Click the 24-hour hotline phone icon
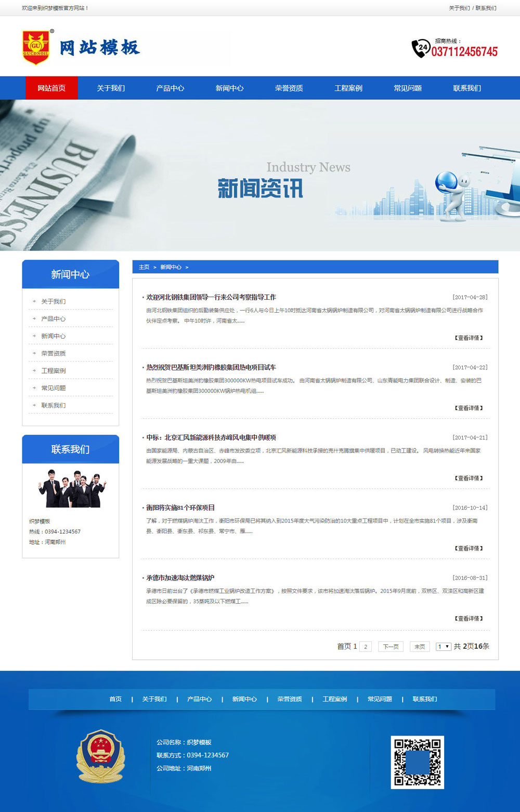 coord(421,48)
